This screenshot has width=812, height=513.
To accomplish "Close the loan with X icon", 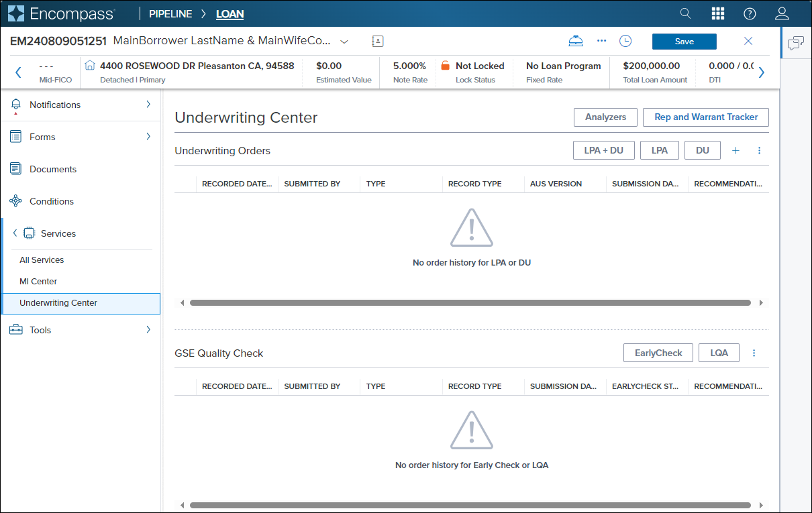I will (748, 42).
